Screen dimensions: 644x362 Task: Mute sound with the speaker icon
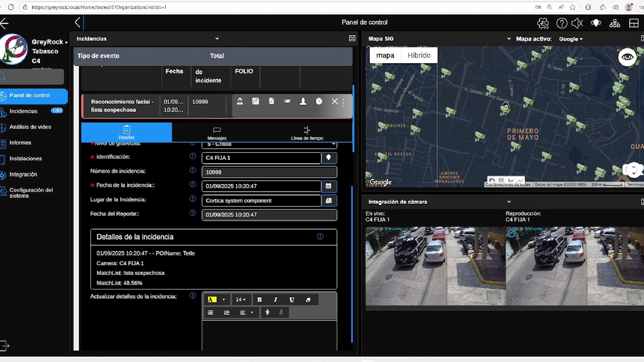pyautogui.click(x=577, y=23)
